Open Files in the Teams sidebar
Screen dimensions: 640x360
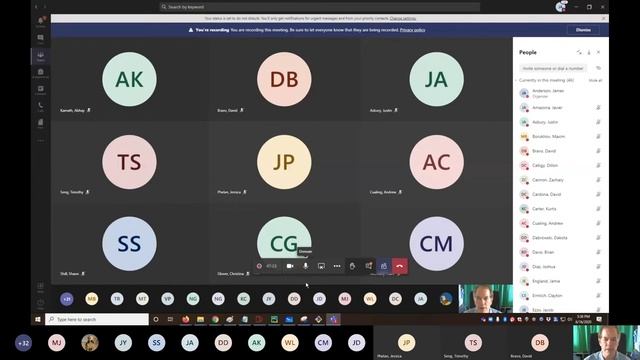tap(40, 123)
